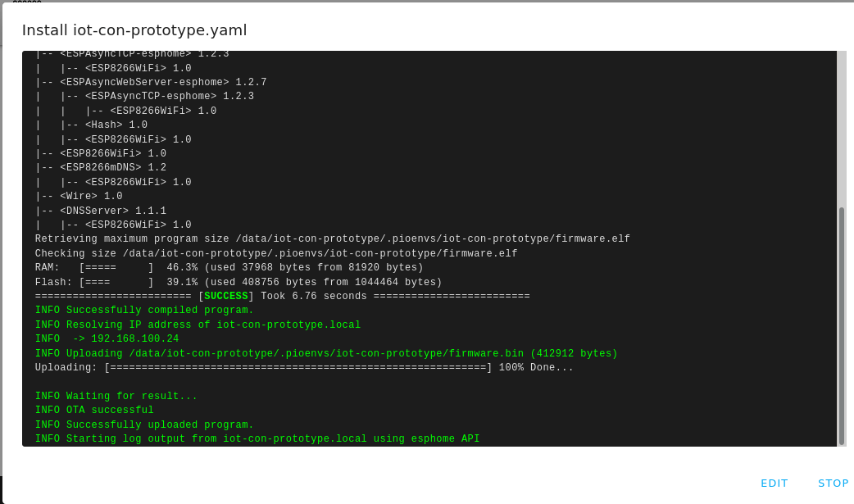Click the log panel vertical scrollbar thumb
The width and height of the screenshot is (854, 504).
coord(842,326)
